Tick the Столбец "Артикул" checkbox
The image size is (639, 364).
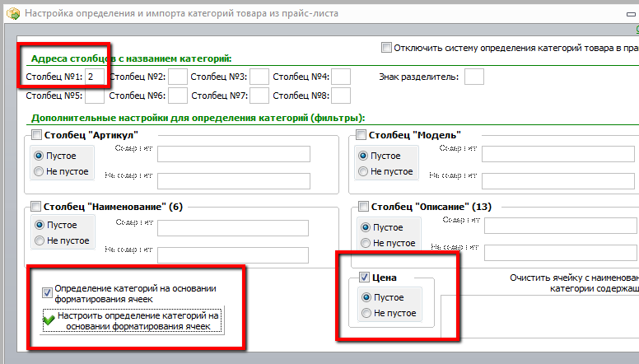tap(37, 134)
